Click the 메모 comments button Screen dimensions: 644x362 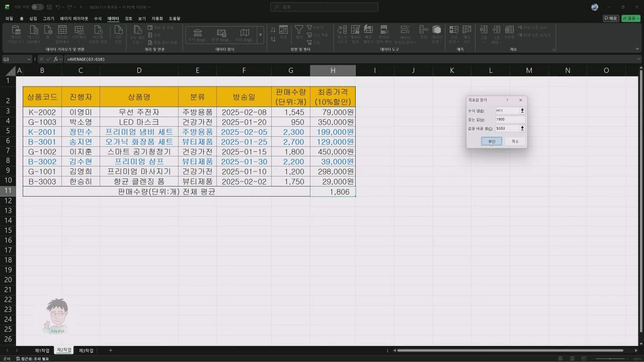pos(611,19)
